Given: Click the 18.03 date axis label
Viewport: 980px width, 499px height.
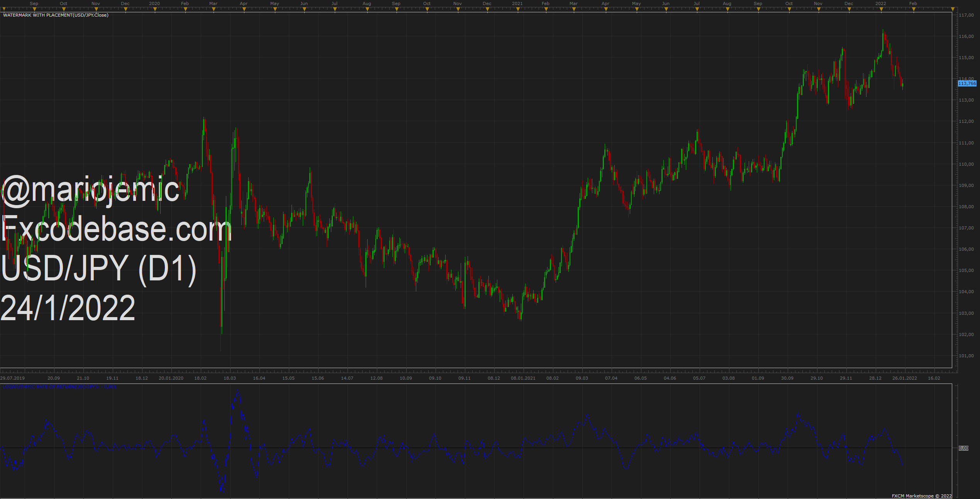Looking at the screenshot, I should [230, 378].
